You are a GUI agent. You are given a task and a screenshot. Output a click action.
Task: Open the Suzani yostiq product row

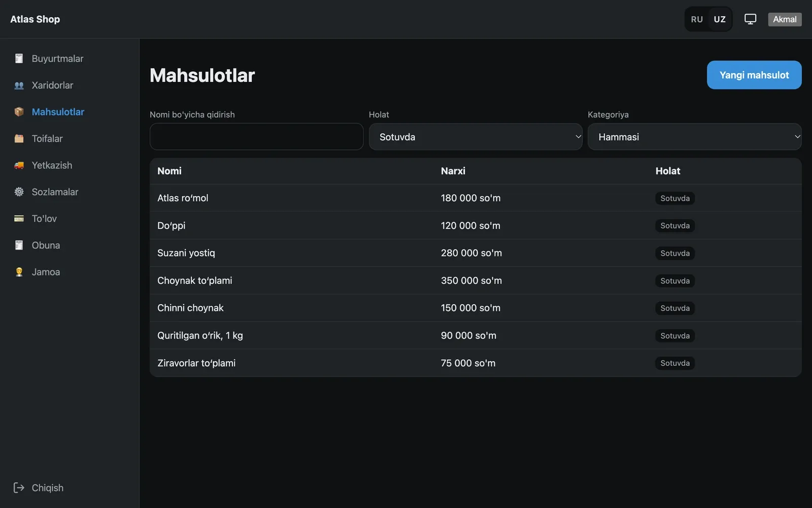tap(476, 253)
